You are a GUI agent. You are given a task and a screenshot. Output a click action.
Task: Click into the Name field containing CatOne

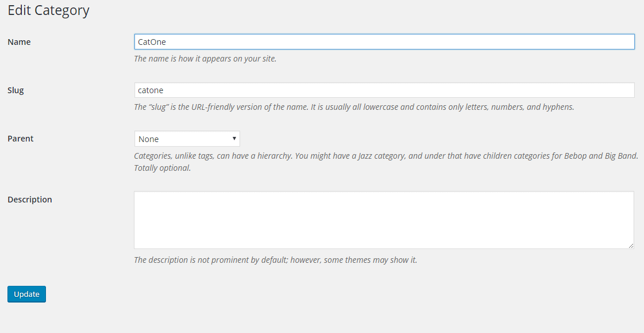(x=384, y=41)
